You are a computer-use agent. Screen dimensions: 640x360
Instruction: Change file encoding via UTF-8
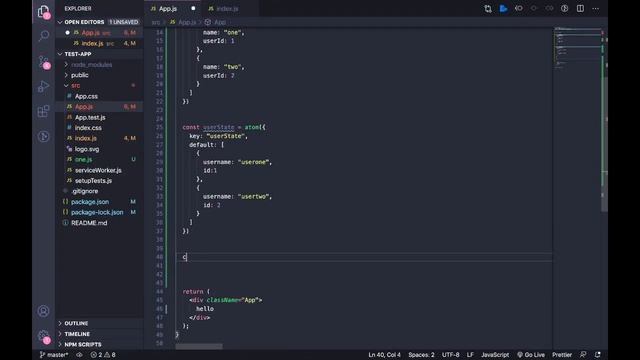coord(451,355)
